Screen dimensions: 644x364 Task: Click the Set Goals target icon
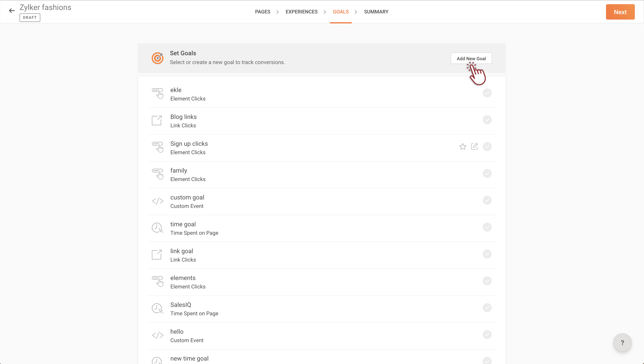pyautogui.click(x=157, y=58)
